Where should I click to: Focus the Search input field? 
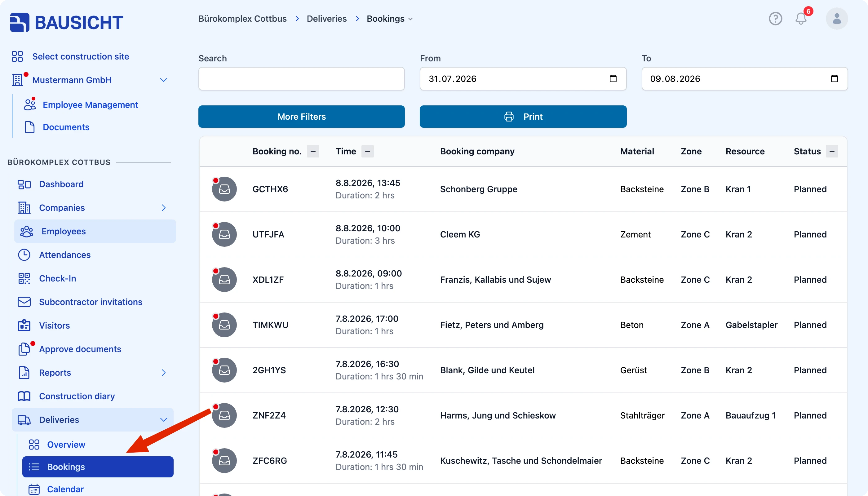pyautogui.click(x=302, y=79)
